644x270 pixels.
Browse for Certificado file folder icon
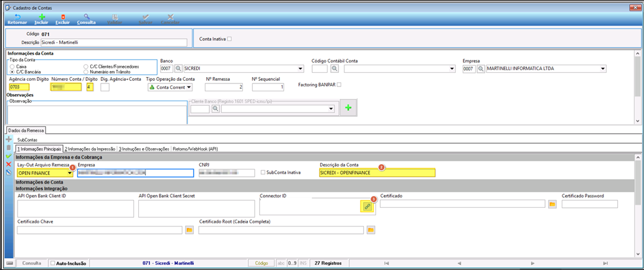(552, 204)
